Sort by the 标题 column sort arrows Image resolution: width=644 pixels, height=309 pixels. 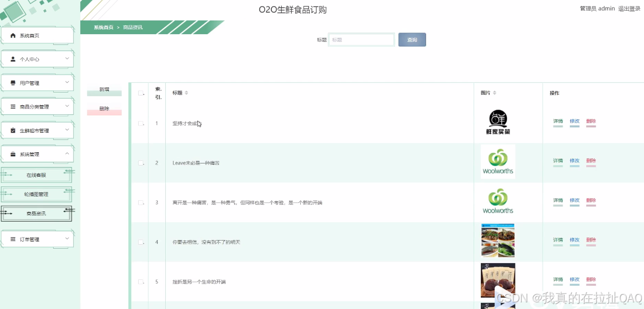186,93
